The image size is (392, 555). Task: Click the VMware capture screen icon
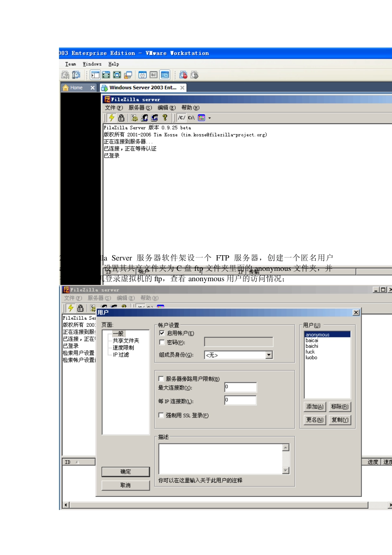coord(183,75)
